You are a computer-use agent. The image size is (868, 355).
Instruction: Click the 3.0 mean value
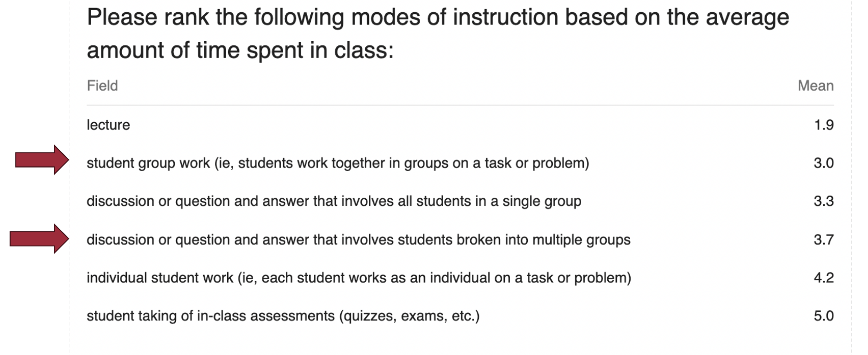[824, 163]
